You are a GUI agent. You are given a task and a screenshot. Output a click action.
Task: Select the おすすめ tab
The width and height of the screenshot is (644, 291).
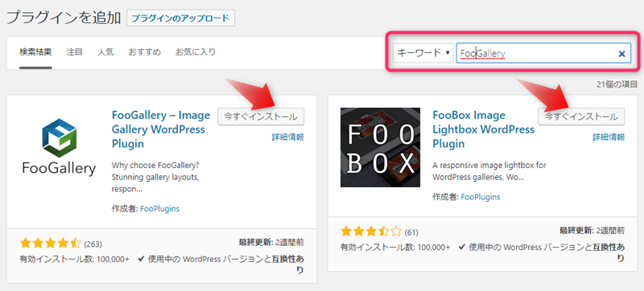point(145,52)
